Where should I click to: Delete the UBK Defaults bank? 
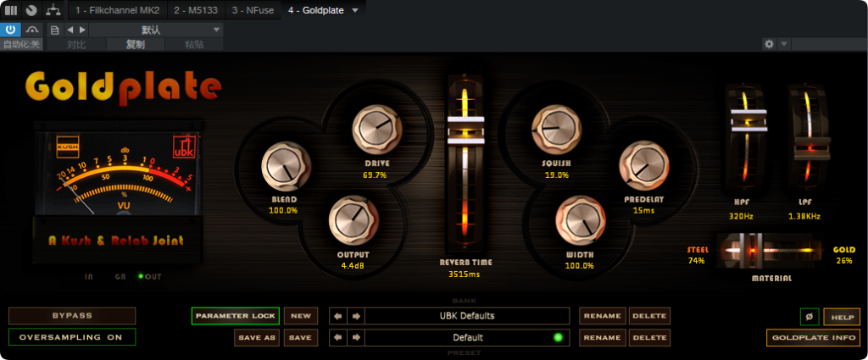click(649, 316)
